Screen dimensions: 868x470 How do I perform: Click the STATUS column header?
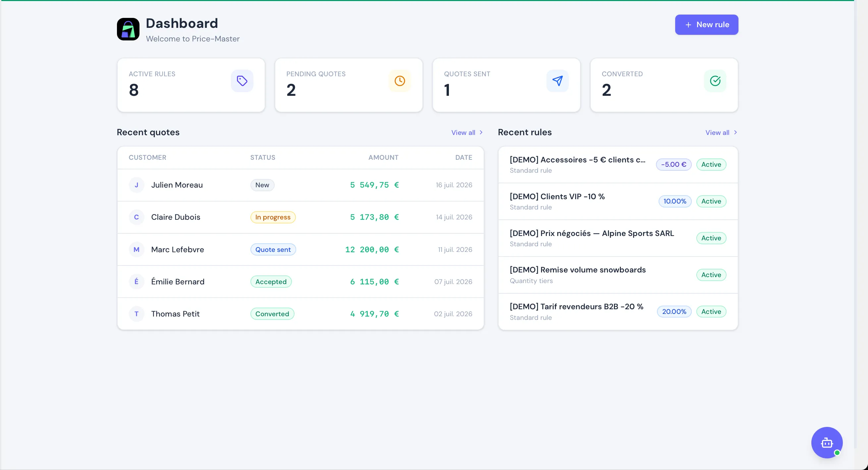(x=262, y=157)
